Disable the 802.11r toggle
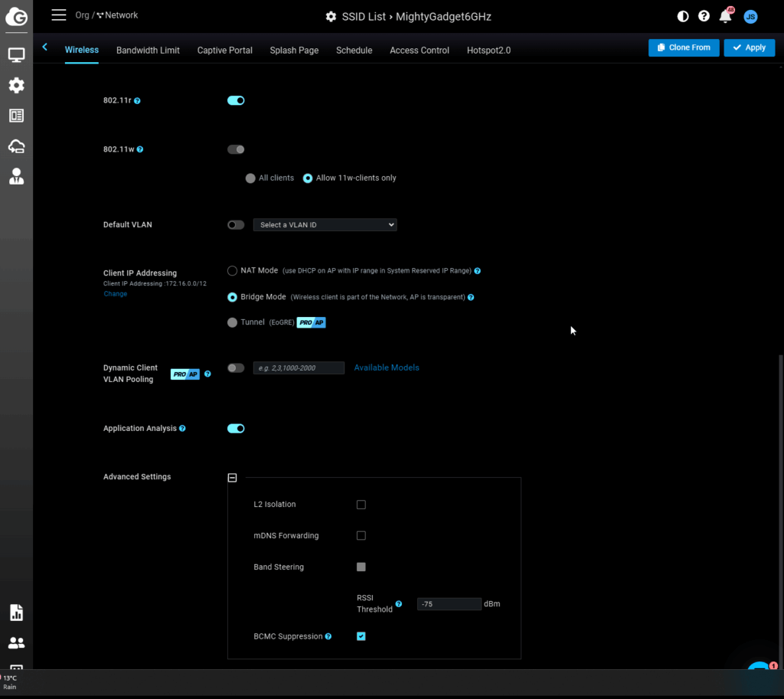This screenshot has height=699, width=784. [x=236, y=100]
